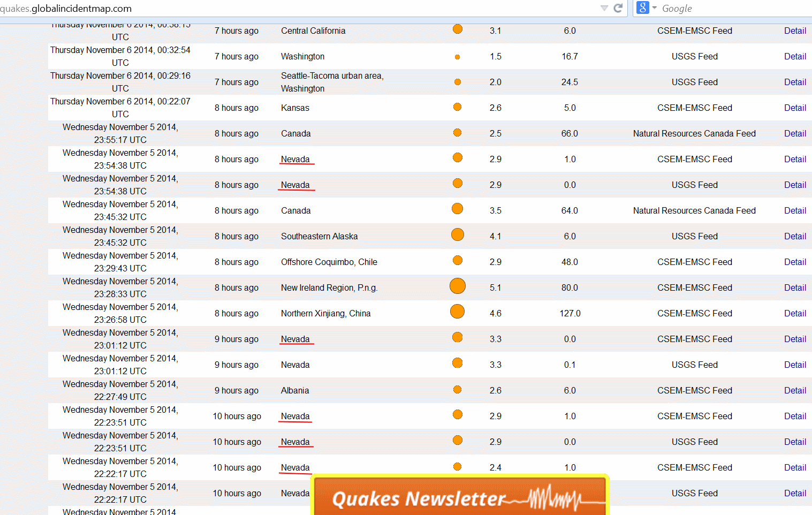Open Detail for Northern Xinjiang, China quake

click(x=795, y=313)
